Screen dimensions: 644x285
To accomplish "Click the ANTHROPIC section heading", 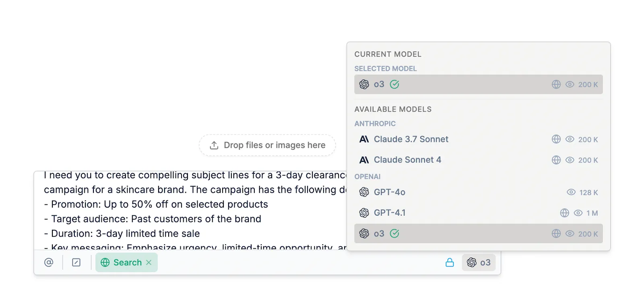I will pyautogui.click(x=375, y=124).
